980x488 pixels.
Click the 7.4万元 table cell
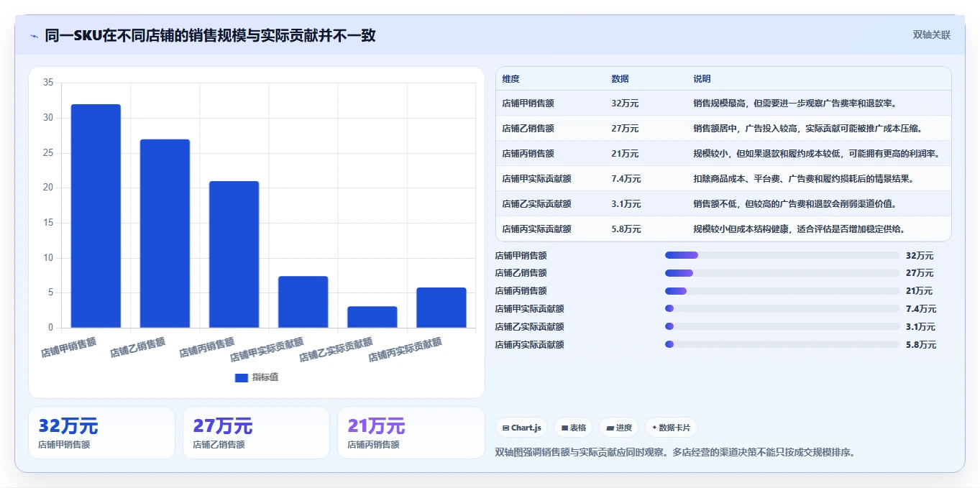(626, 179)
